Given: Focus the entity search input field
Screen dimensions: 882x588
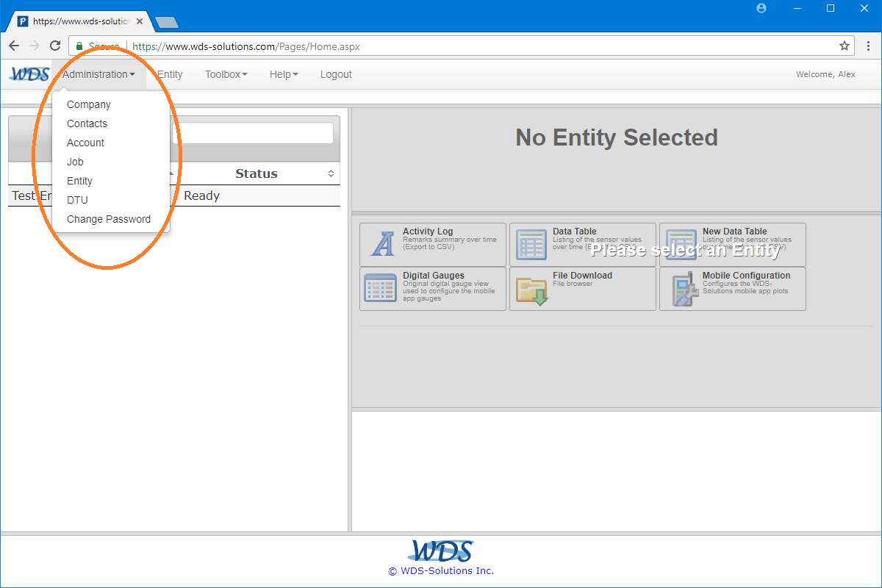Looking at the screenshot, I should click(x=252, y=133).
